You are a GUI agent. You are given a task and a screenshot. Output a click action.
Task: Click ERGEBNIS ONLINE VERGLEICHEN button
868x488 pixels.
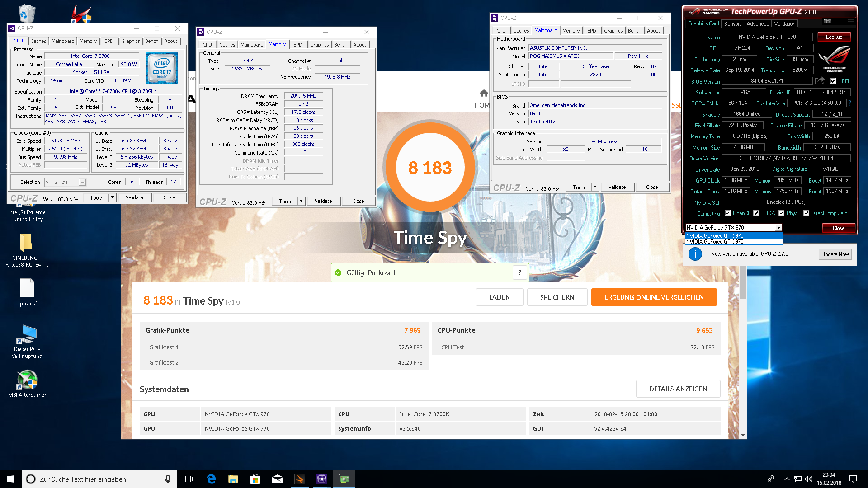[x=654, y=297]
